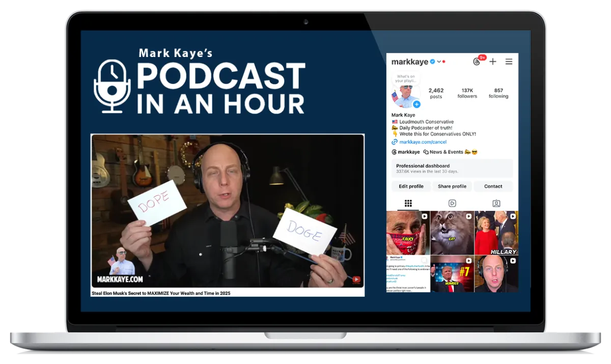Screen dimensions: 611x364
Task: Open the Threads icon with notification badge
Action: [478, 61]
